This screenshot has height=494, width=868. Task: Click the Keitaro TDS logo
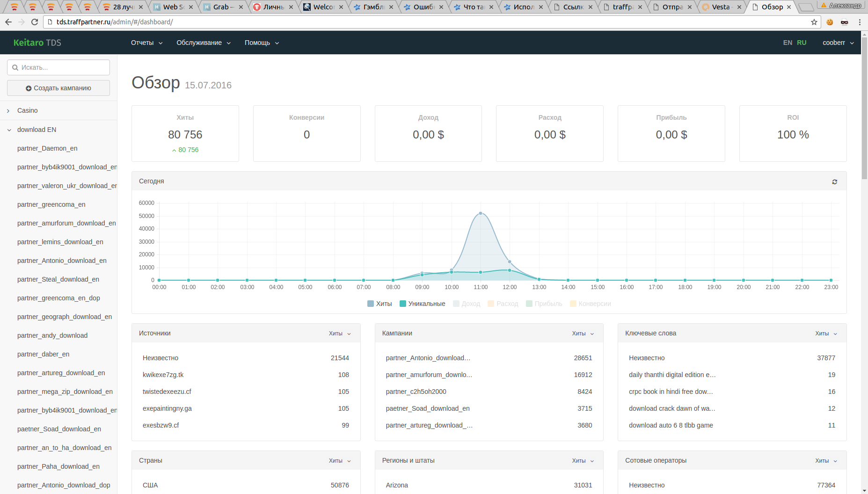click(x=37, y=43)
